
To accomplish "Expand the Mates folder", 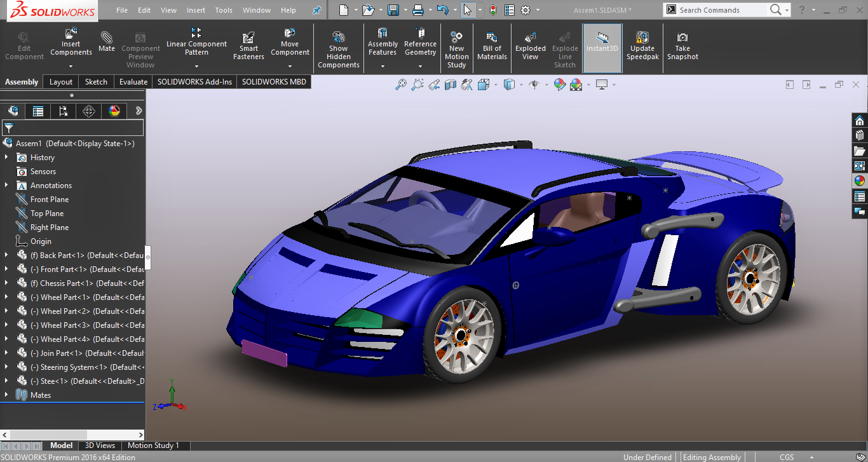I will [x=6, y=395].
